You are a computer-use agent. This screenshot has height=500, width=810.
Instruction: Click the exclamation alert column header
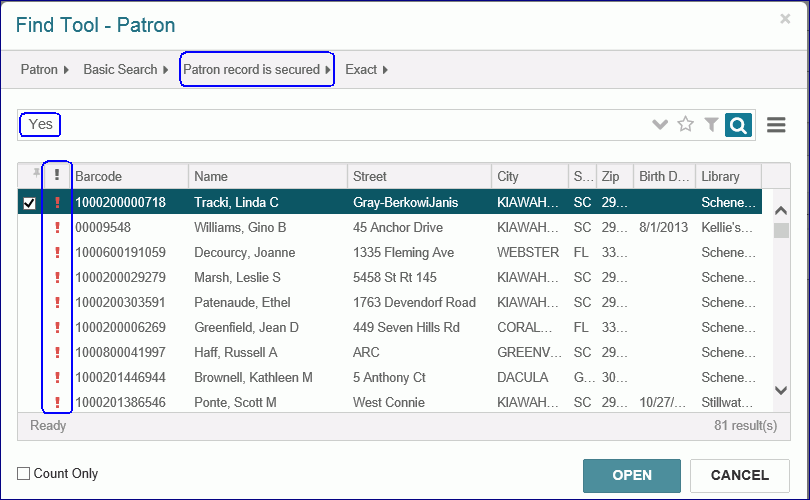[x=57, y=176]
